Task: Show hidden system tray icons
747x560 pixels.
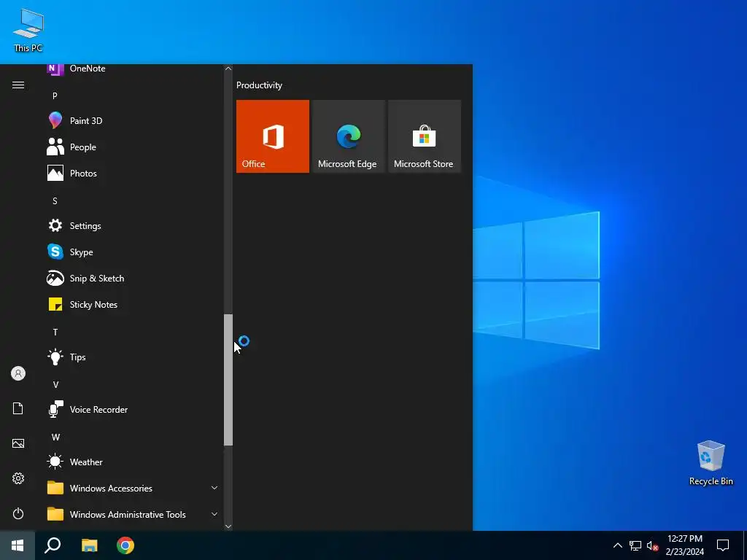Action: click(x=617, y=545)
